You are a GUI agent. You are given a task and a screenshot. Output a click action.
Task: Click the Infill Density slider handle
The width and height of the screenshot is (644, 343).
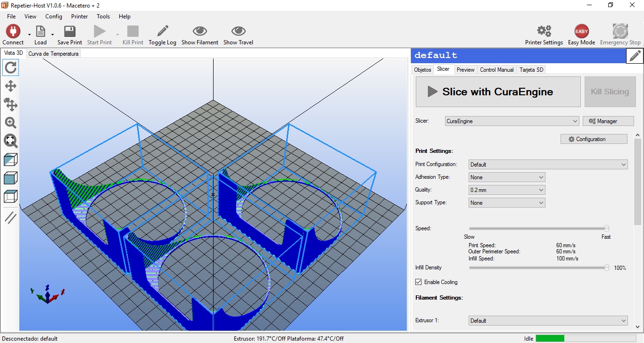tap(607, 268)
